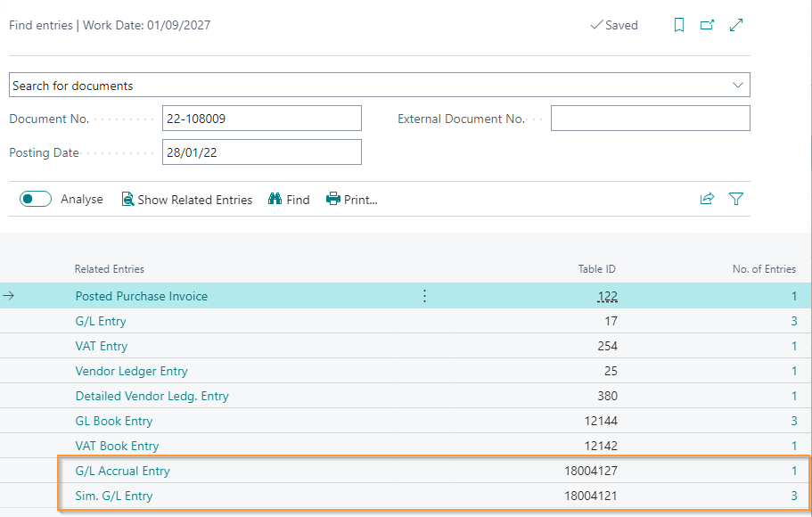Click the Show Related Entries action
Image resolution: width=812 pixels, height=517 pixels.
[187, 200]
